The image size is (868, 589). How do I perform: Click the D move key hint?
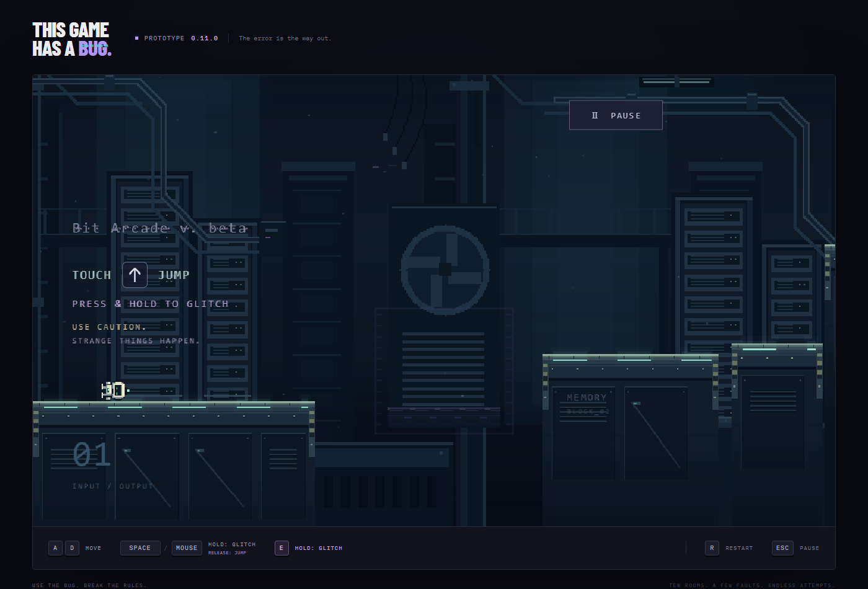(x=72, y=548)
